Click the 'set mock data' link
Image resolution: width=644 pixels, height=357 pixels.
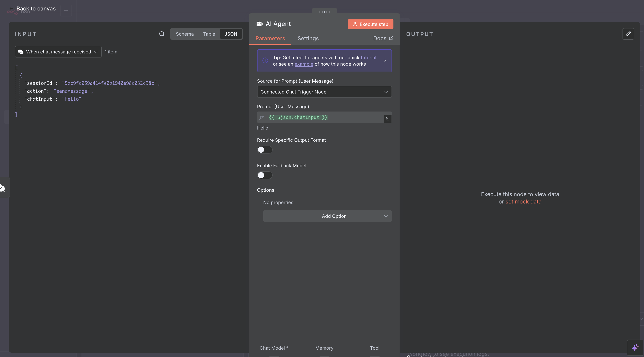pyautogui.click(x=523, y=202)
